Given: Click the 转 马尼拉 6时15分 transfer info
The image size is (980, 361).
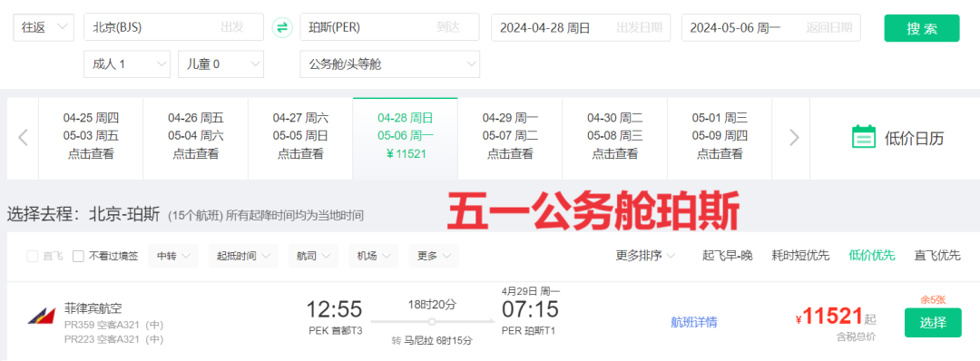Looking at the screenshot, I should (432, 340).
